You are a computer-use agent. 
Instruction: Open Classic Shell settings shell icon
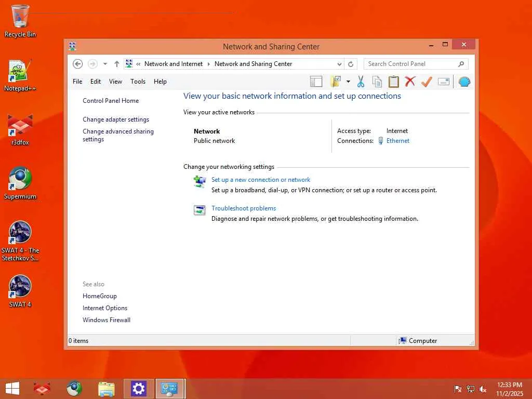pos(464,82)
